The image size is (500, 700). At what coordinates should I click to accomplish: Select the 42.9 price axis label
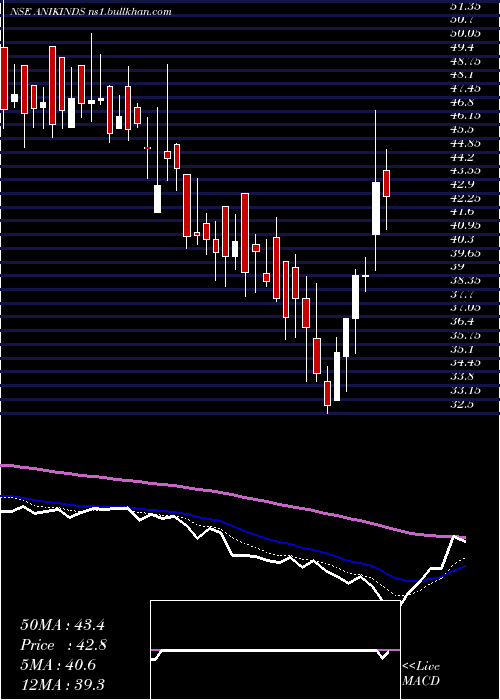tap(462, 184)
